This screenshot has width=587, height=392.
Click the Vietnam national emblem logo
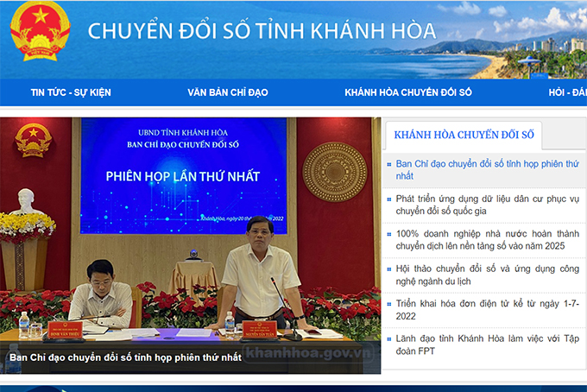pos(39,30)
